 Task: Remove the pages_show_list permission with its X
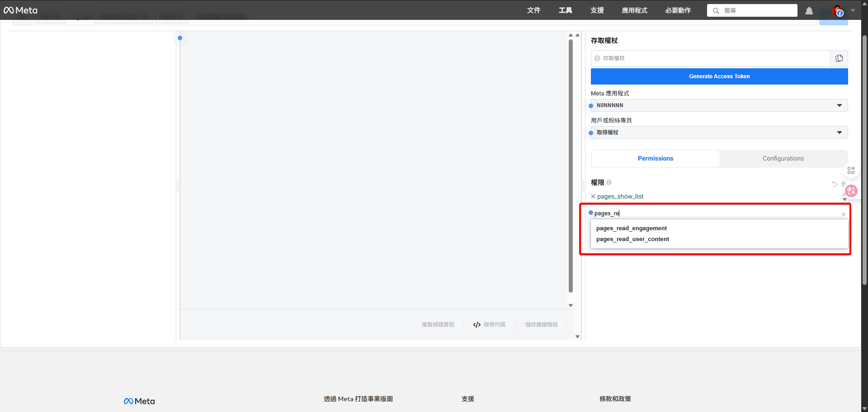593,196
